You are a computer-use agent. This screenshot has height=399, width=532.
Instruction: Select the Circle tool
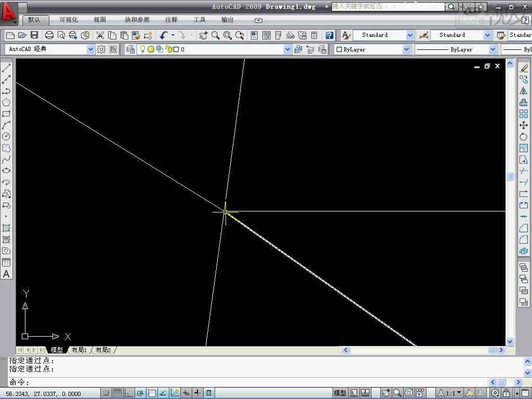pyautogui.click(x=6, y=137)
